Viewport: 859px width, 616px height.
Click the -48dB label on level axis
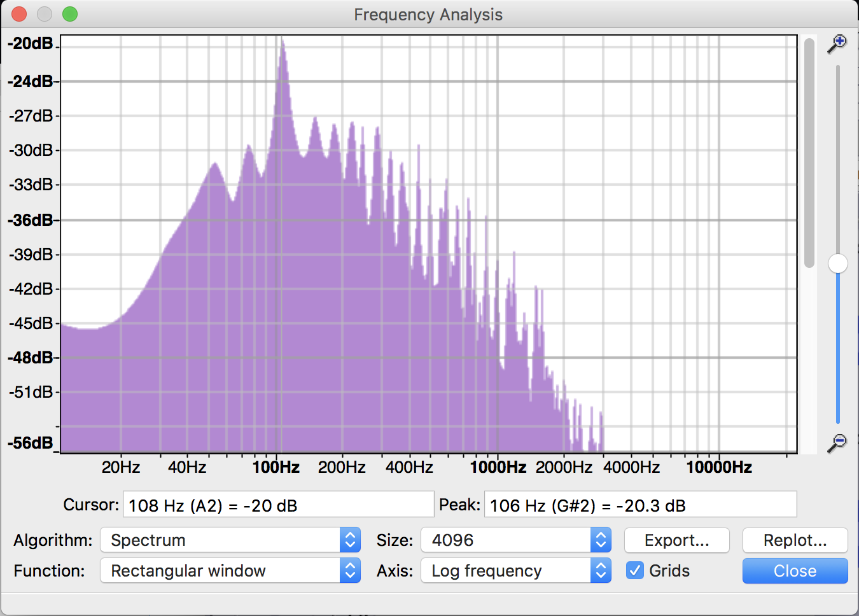(30, 358)
